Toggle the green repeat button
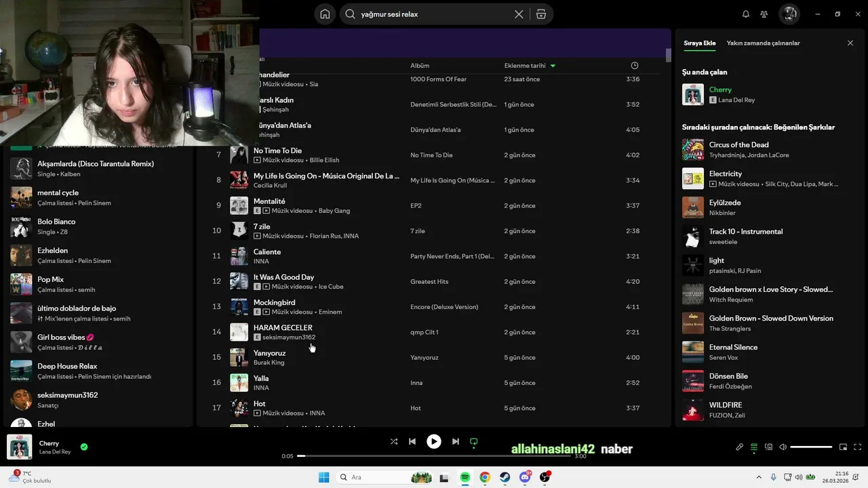Image resolution: width=868 pixels, height=488 pixels. (474, 442)
